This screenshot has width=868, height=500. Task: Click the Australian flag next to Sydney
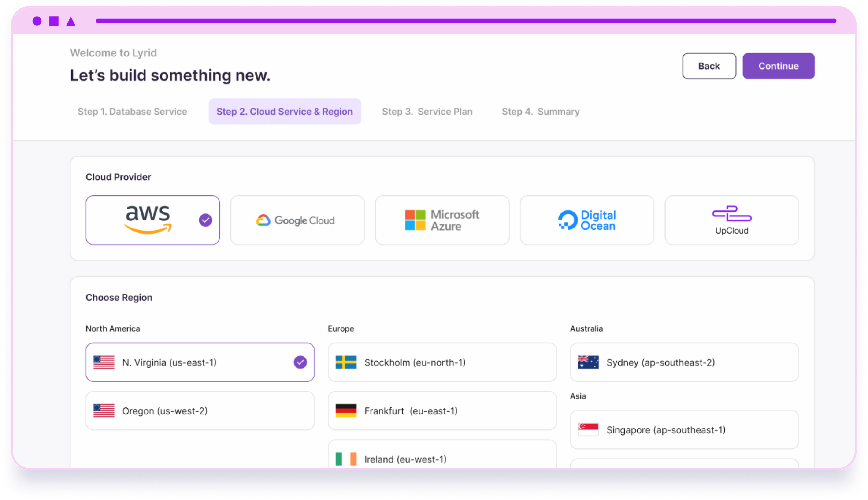click(588, 362)
